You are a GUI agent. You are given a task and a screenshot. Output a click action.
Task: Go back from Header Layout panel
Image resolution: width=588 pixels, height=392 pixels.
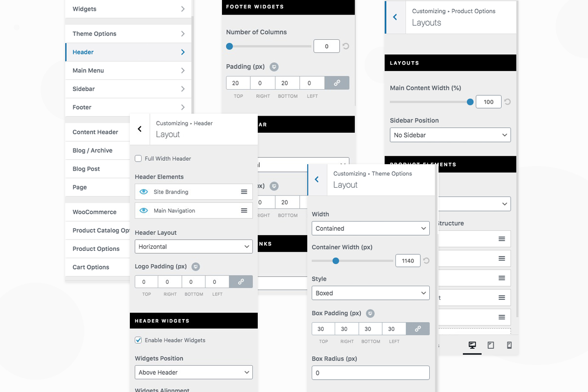click(x=140, y=129)
